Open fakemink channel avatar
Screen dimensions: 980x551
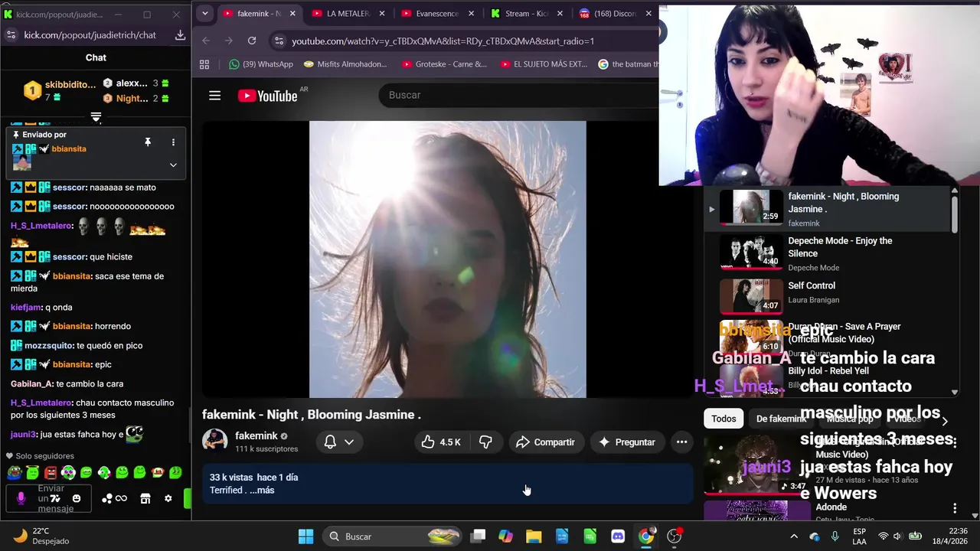(214, 442)
